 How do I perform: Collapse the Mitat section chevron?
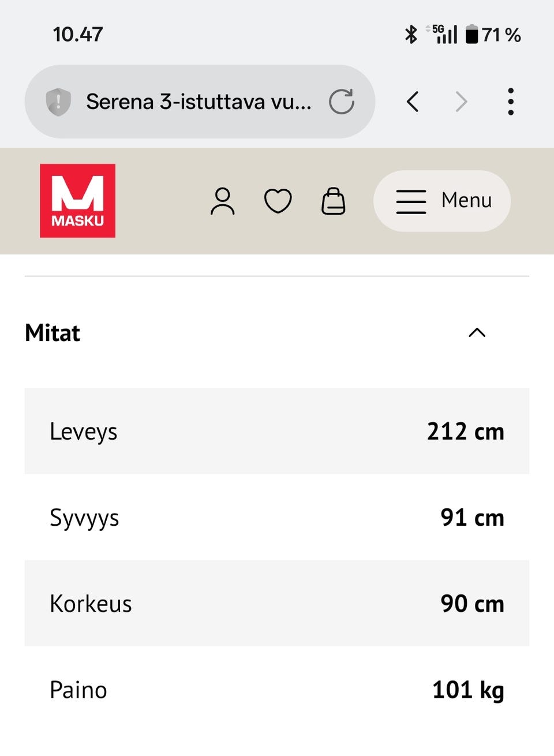click(x=477, y=333)
